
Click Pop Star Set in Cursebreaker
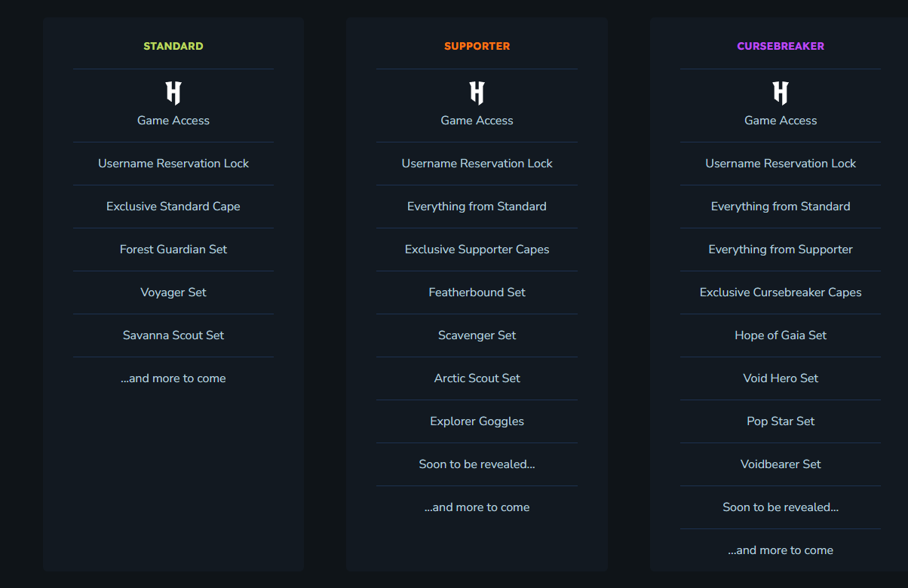tap(781, 421)
